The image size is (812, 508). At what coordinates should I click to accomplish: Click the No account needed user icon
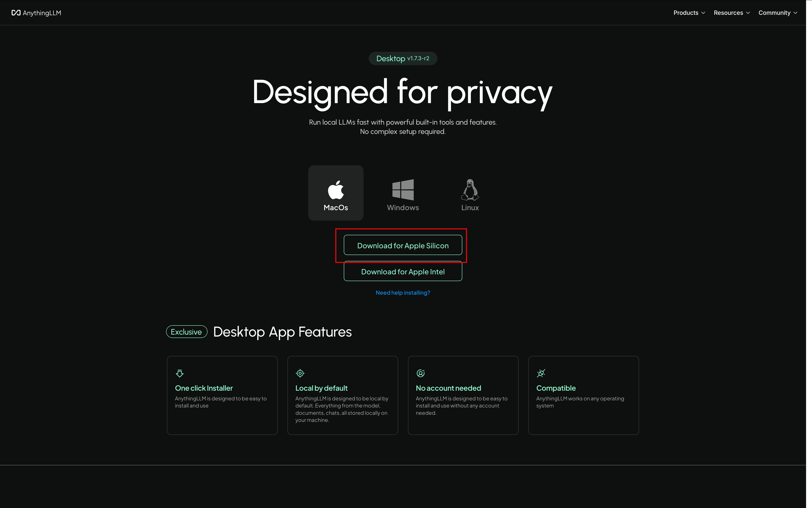pyautogui.click(x=420, y=373)
